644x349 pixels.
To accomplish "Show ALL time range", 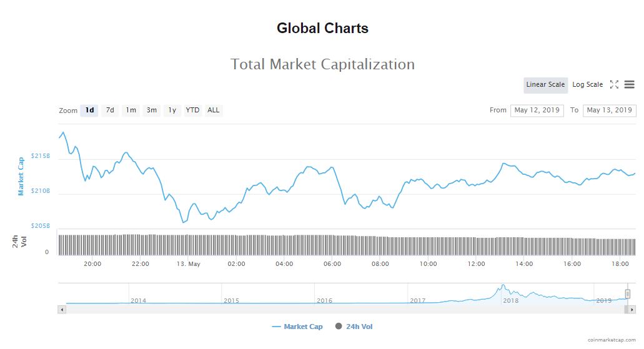I will click(214, 111).
